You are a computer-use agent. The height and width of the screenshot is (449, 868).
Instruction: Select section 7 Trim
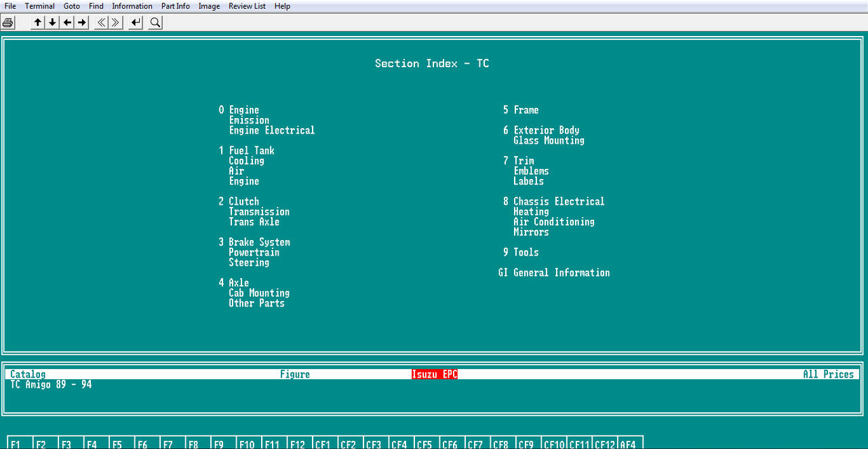[x=518, y=161]
